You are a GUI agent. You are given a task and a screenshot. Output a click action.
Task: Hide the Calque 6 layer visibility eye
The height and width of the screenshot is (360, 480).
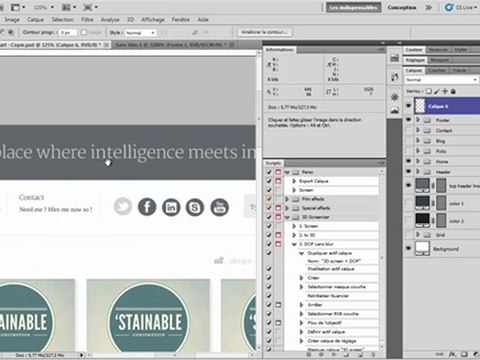[x=408, y=105]
